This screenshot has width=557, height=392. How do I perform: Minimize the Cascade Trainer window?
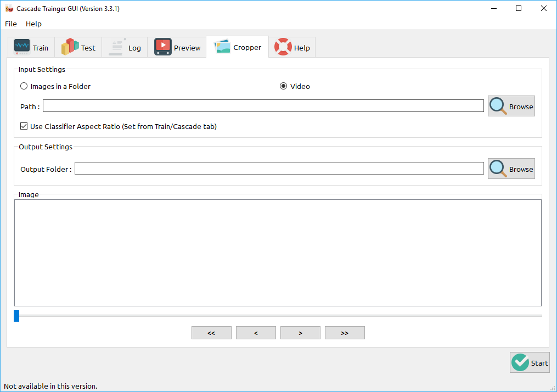[x=494, y=8]
